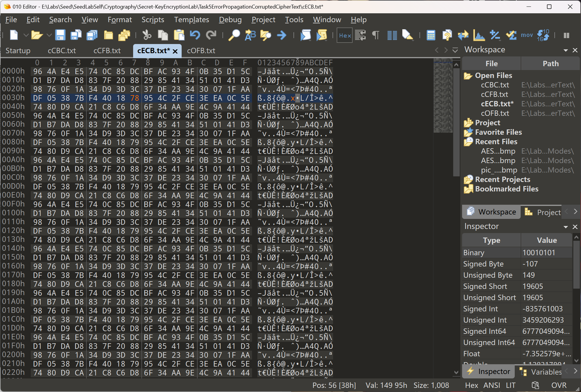The height and width of the screenshot is (392, 581).
Task: Click the OVR insert mode indicator
Action: [x=559, y=385]
